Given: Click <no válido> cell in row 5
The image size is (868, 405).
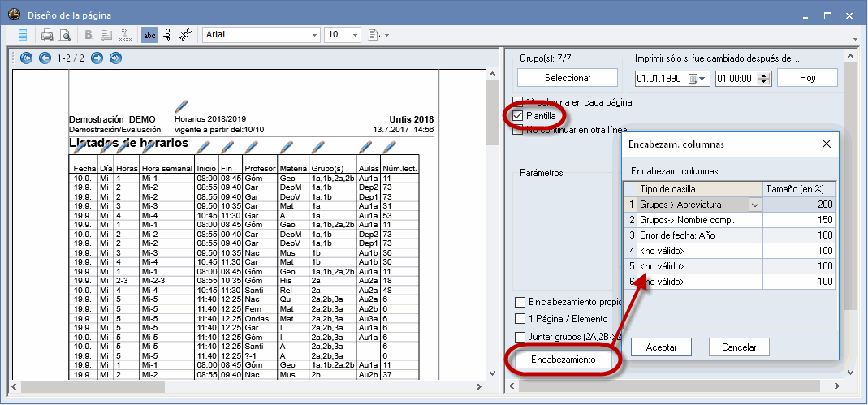Looking at the screenshot, I should point(700,266).
